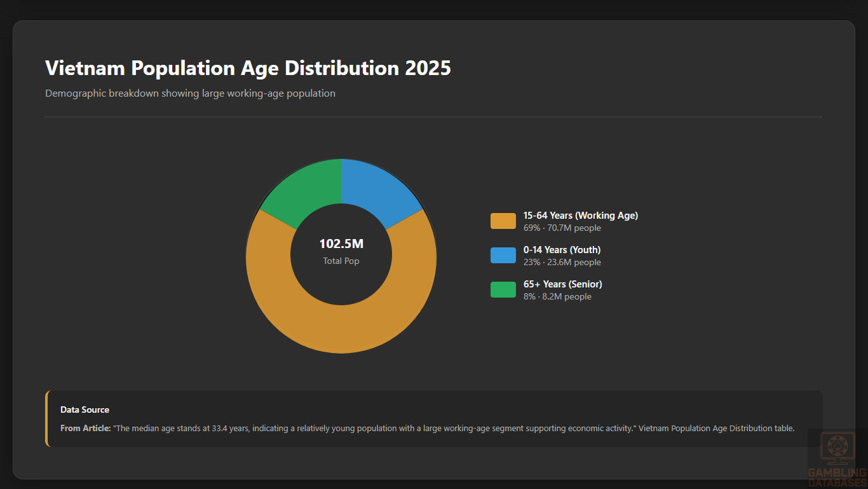Click the 15-64 Years (Working Age) label

pyautogui.click(x=580, y=216)
